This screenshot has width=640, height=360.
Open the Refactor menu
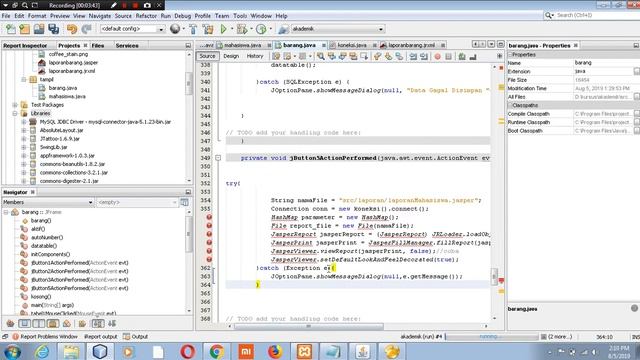[x=146, y=16]
